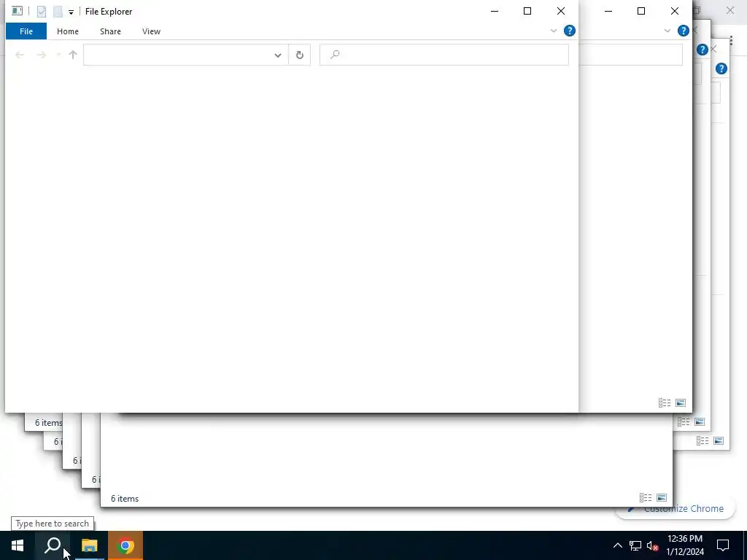Switch to the Home ribbon tab
Image resolution: width=747 pixels, height=560 pixels.
(x=68, y=31)
